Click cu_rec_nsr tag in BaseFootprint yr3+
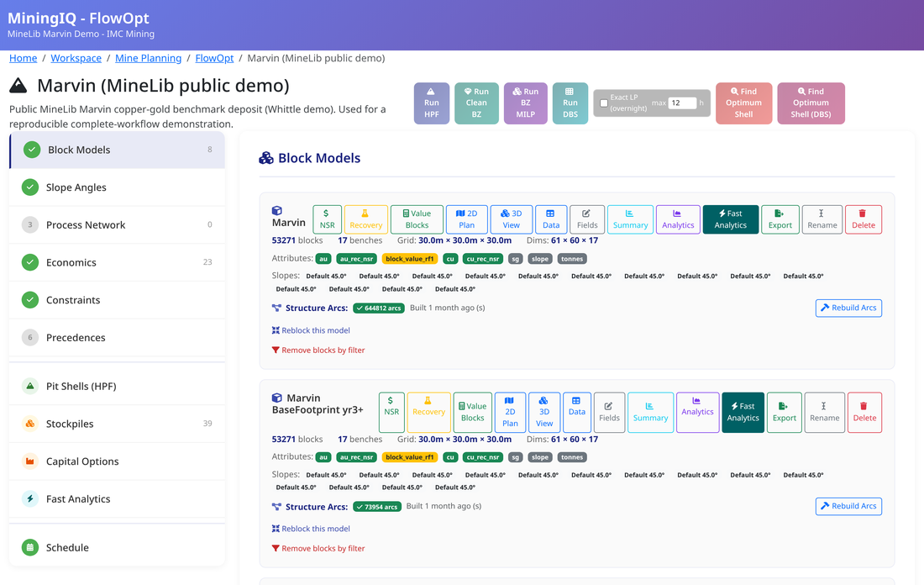 (483, 457)
